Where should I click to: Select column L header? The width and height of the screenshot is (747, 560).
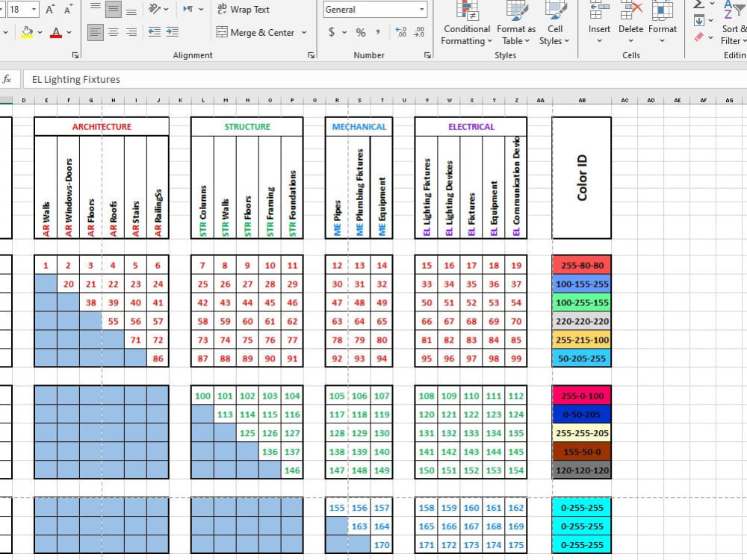click(203, 100)
